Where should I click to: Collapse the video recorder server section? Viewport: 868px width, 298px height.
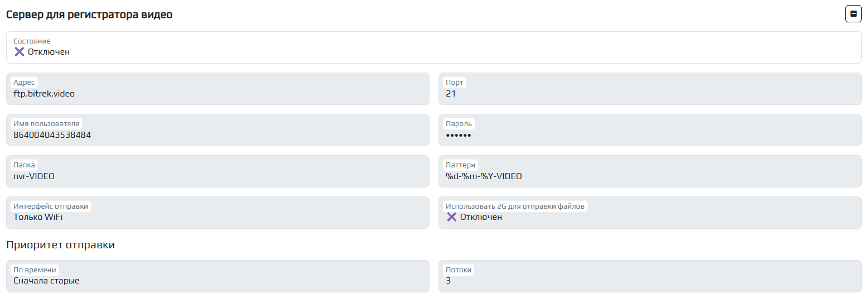tap(853, 15)
